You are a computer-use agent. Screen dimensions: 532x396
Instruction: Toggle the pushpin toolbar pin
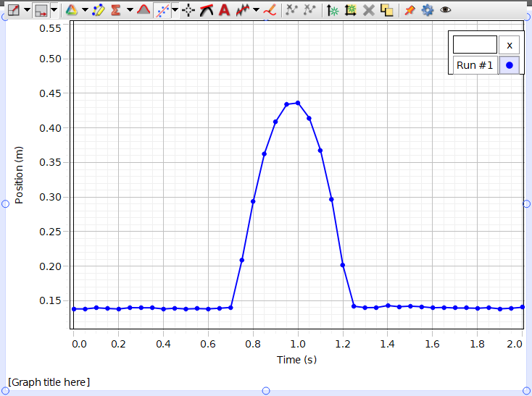410,10
